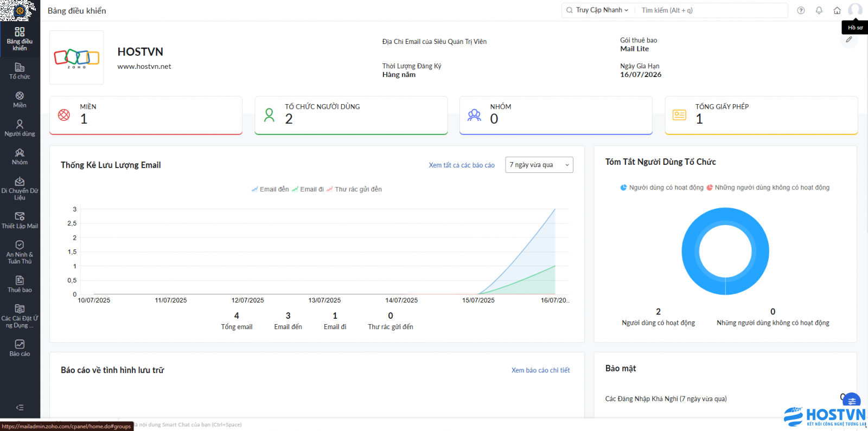
Task: Click the HOSTVN organization name
Action: 141,52
